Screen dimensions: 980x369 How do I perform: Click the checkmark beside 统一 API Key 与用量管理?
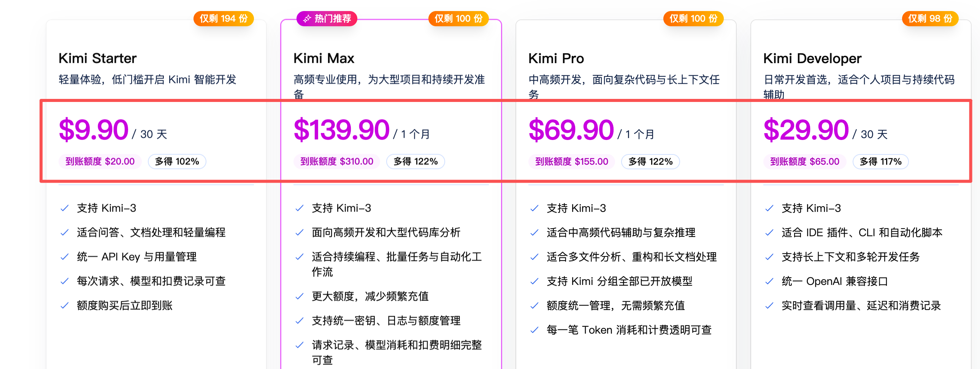click(x=65, y=257)
